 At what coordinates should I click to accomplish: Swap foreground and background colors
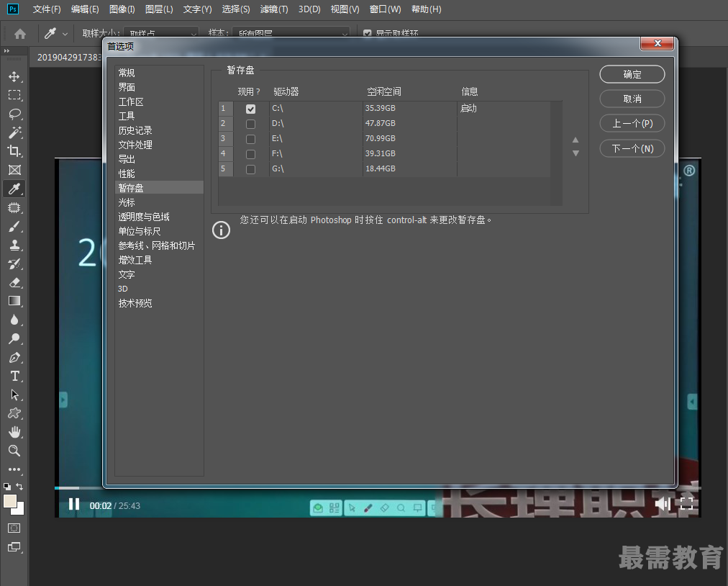point(19,487)
